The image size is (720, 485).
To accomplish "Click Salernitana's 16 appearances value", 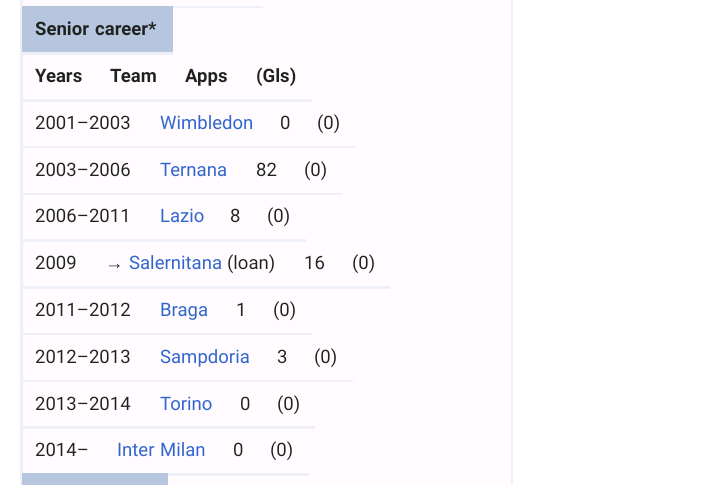I will (314, 263).
